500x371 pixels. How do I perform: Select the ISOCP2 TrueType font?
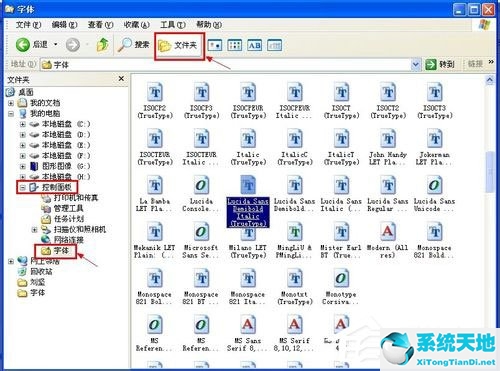155,100
